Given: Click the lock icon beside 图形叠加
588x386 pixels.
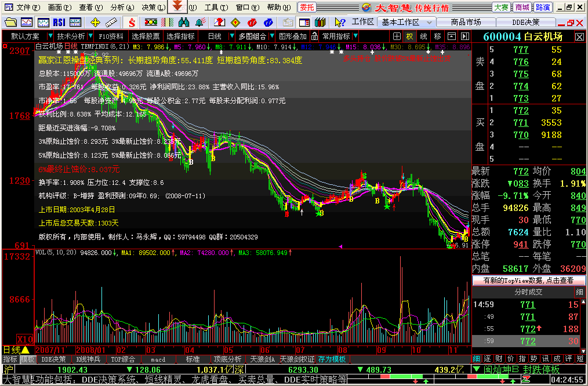Looking at the screenshot, I should click(x=315, y=37).
